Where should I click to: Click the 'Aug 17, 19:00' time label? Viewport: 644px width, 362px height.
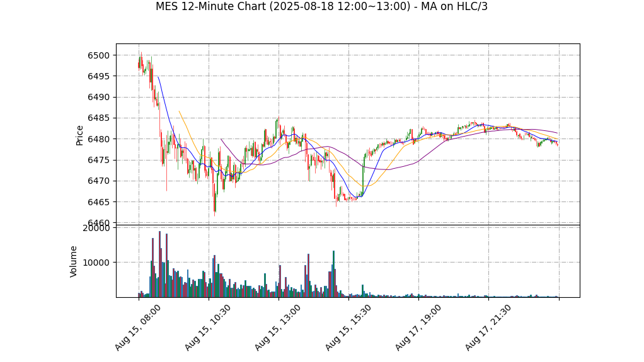pyautogui.click(x=418, y=327)
